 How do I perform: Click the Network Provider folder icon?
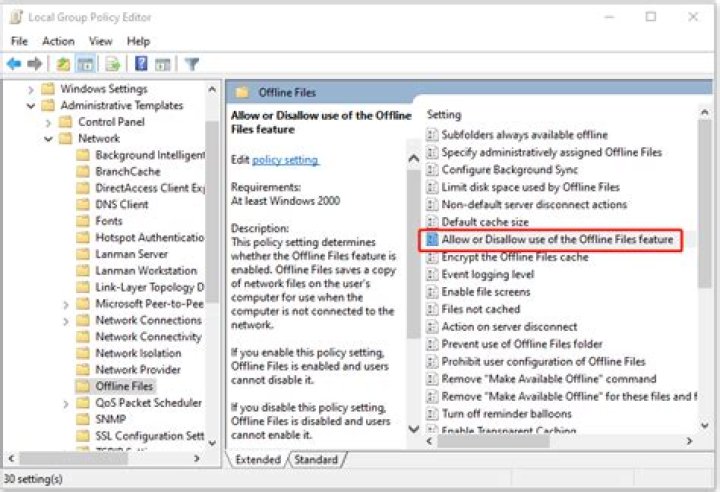(83, 369)
